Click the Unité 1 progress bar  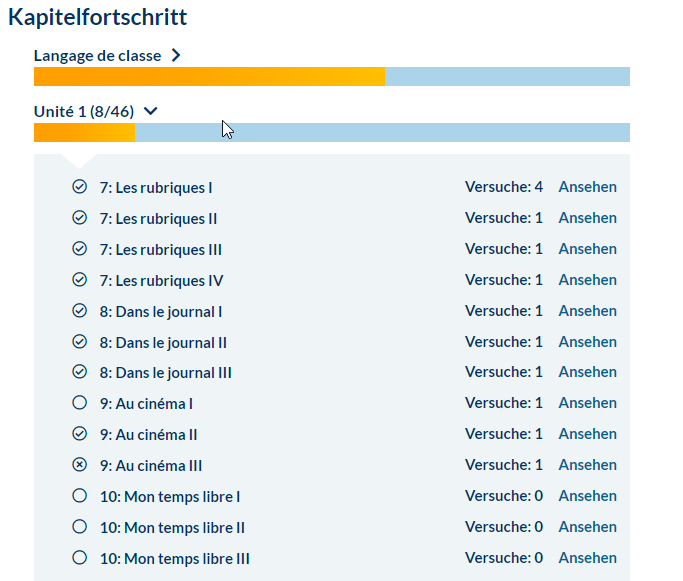coord(331,133)
